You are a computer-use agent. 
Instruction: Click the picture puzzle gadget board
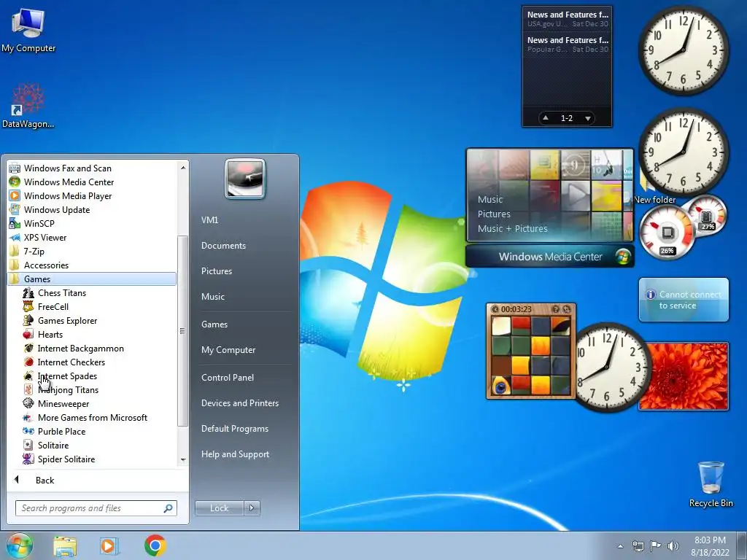[x=531, y=356]
